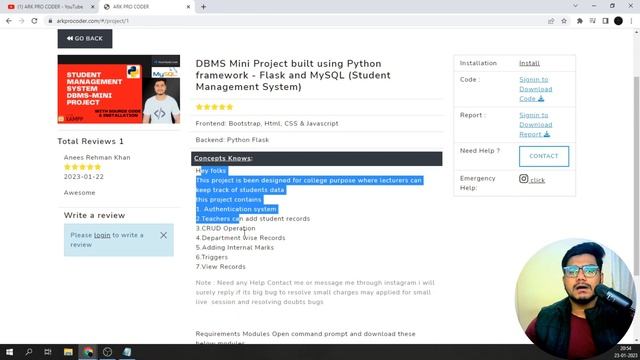This screenshot has height=360, width=640.
Task: Click reviewer name Anees Rehman Khan
Action: coord(97,158)
